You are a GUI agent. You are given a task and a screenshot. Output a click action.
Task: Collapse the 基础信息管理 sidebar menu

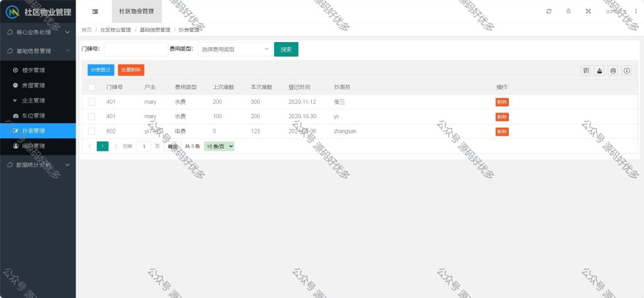(x=38, y=51)
